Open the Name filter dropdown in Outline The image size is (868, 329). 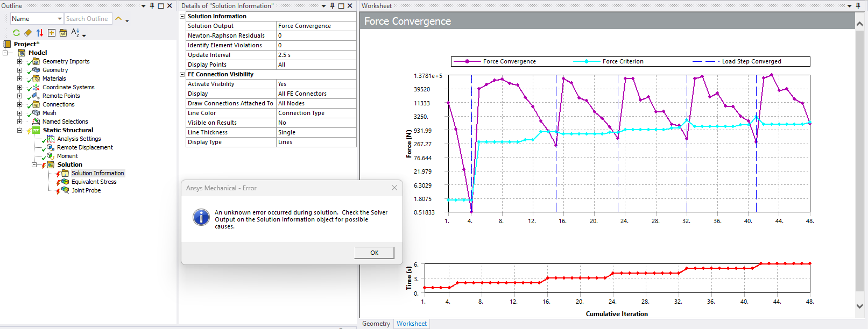[60, 19]
